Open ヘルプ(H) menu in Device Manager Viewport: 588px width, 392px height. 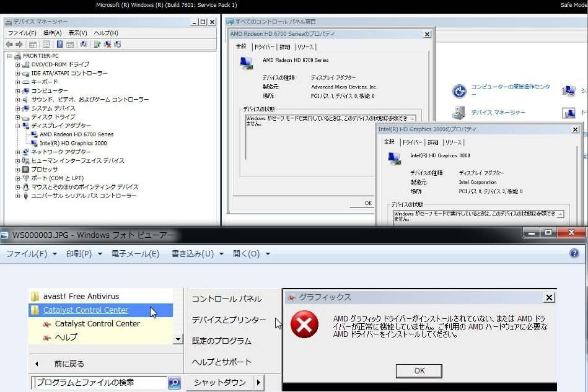[x=106, y=33]
